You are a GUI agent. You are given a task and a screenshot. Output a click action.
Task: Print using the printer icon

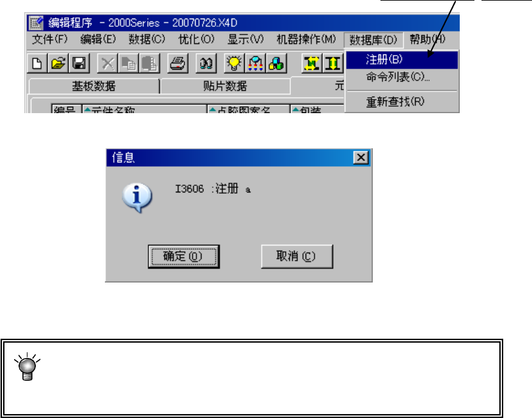[x=178, y=63]
